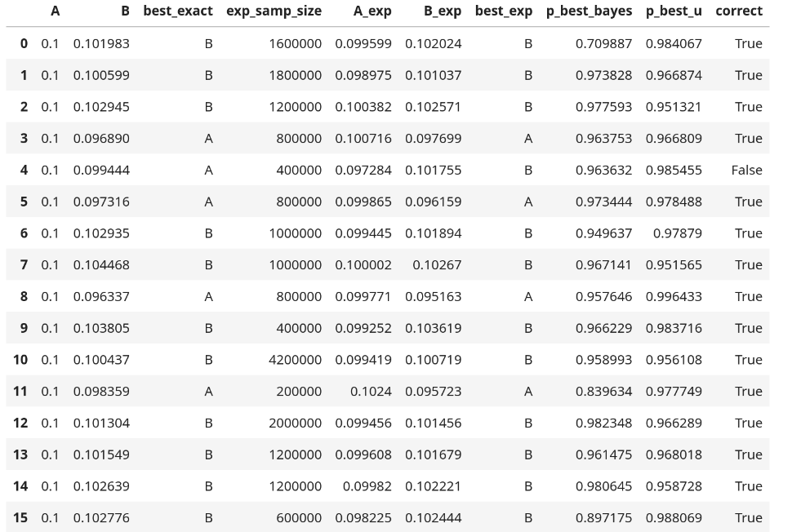801x532 pixels.
Task: Click B_exp value 0.102024
Action: click(x=434, y=44)
